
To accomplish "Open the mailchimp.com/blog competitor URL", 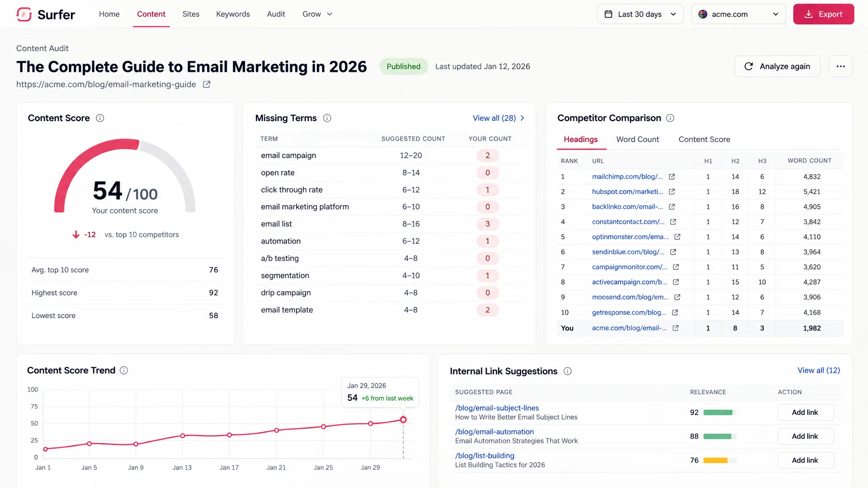I will 627,177.
